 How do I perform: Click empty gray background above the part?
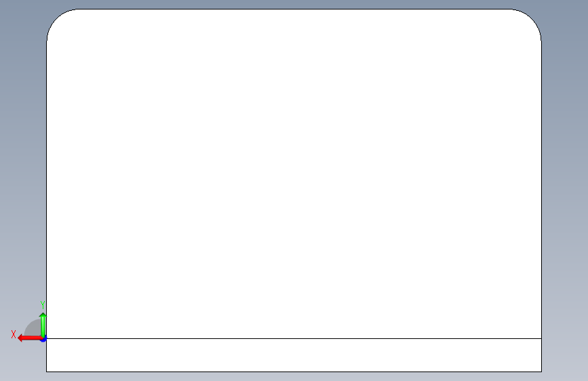(x=294, y=4)
